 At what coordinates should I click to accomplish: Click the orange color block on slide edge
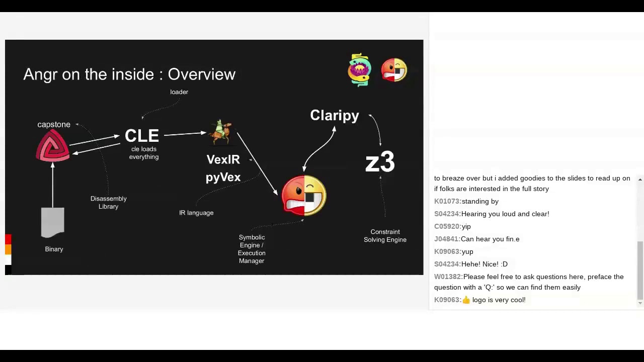[8, 249]
